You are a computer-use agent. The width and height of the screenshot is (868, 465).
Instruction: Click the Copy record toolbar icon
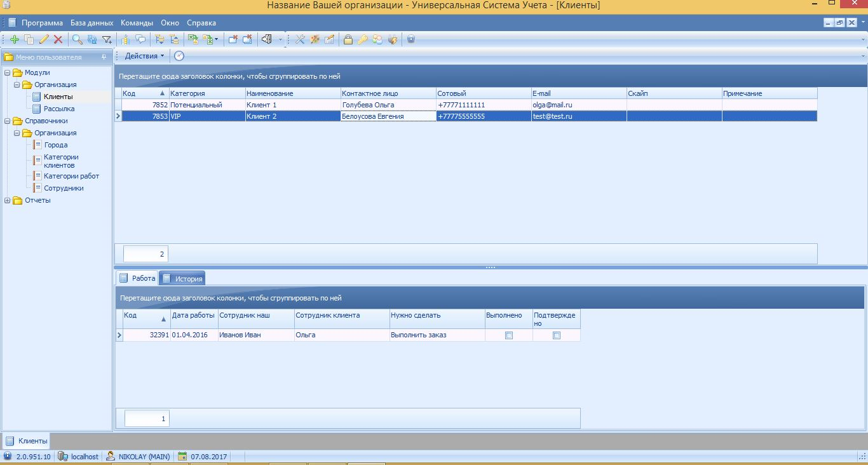pos(29,39)
